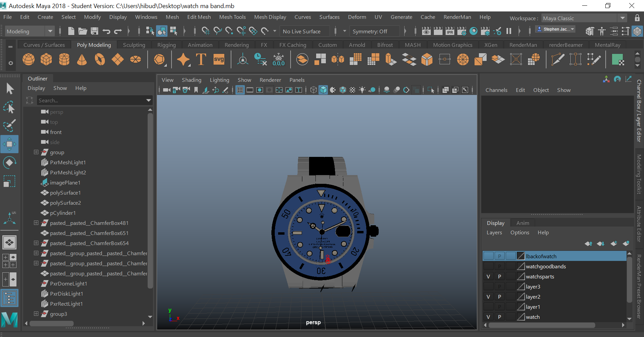Create a polygon torus from shelf
The image size is (644, 337).
click(100, 60)
